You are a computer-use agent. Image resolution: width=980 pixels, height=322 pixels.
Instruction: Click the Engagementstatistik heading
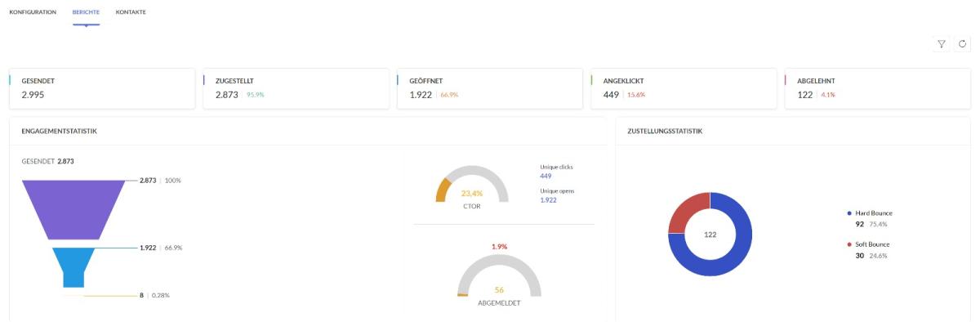[60, 131]
